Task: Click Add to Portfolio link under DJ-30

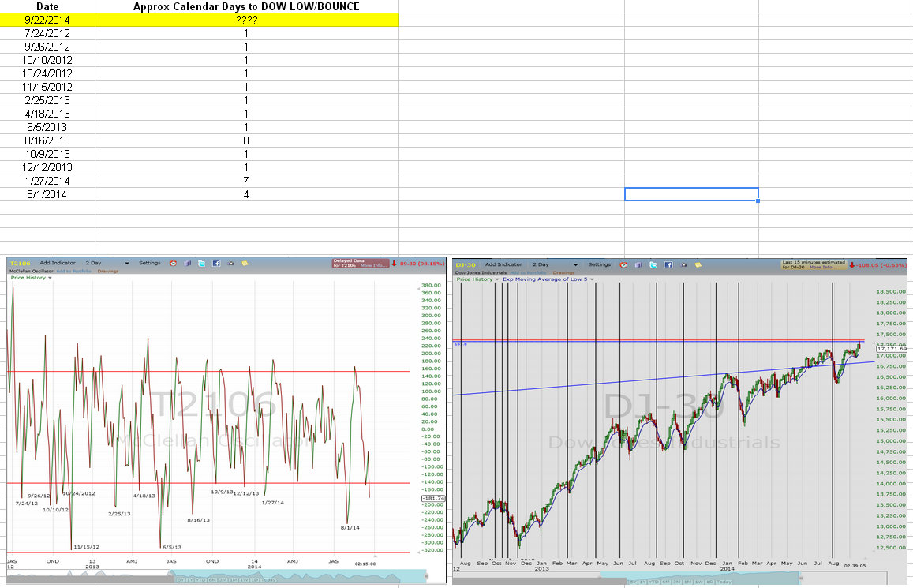Action: (x=528, y=272)
